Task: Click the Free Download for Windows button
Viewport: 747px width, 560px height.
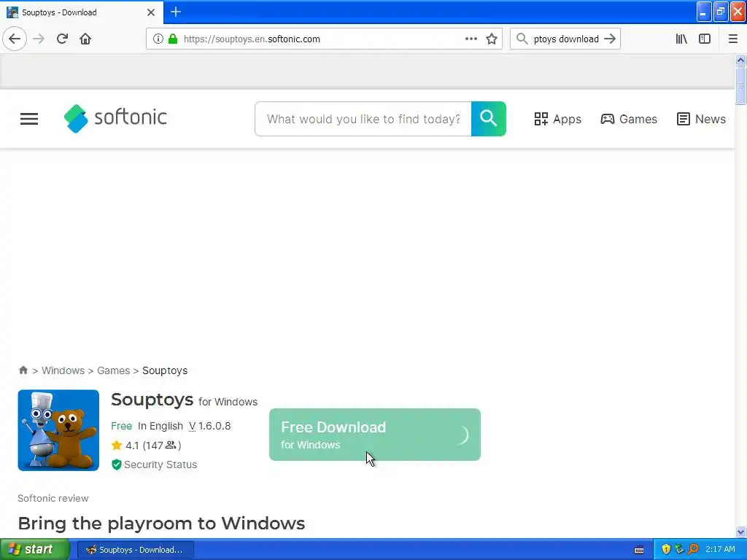Action: 375,435
